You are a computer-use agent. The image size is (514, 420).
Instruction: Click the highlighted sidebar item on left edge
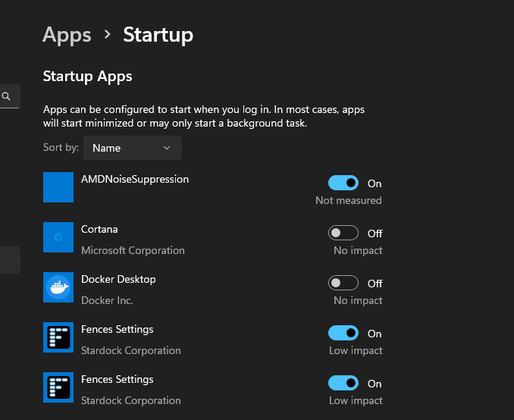10,260
